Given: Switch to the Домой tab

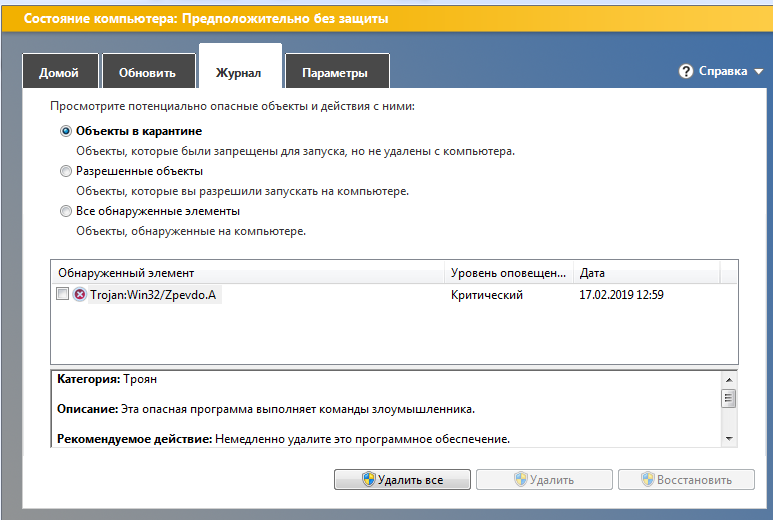Looking at the screenshot, I should click(x=61, y=71).
